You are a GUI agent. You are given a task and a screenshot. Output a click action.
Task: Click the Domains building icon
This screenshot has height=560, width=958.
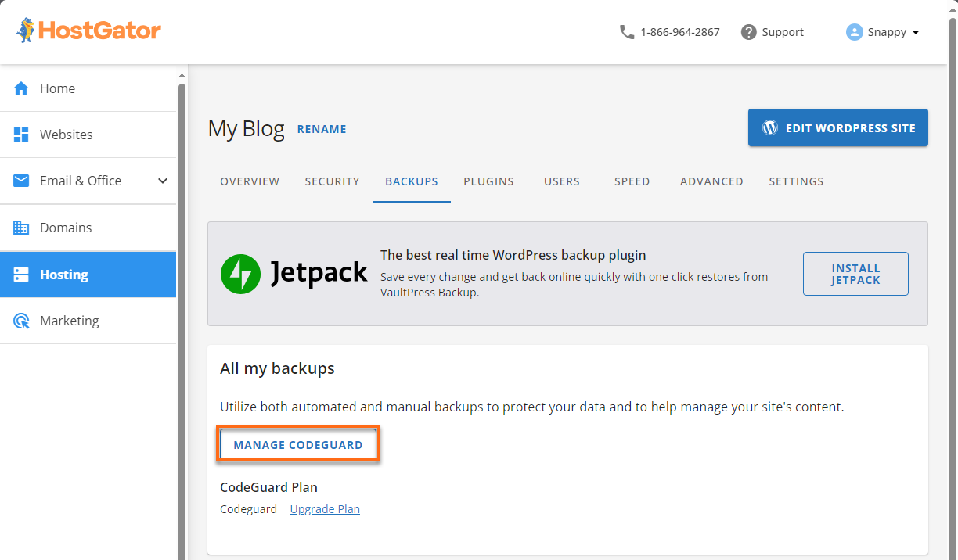(x=21, y=228)
